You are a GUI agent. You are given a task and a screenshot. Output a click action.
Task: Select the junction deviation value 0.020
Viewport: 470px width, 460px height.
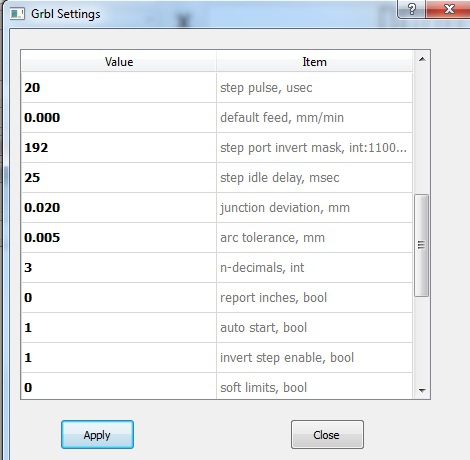(x=119, y=208)
